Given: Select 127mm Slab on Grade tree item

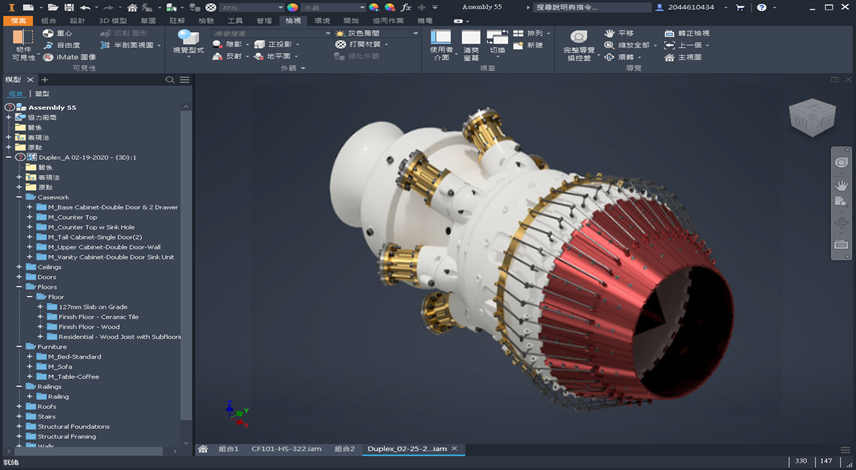Looking at the screenshot, I should tap(93, 307).
